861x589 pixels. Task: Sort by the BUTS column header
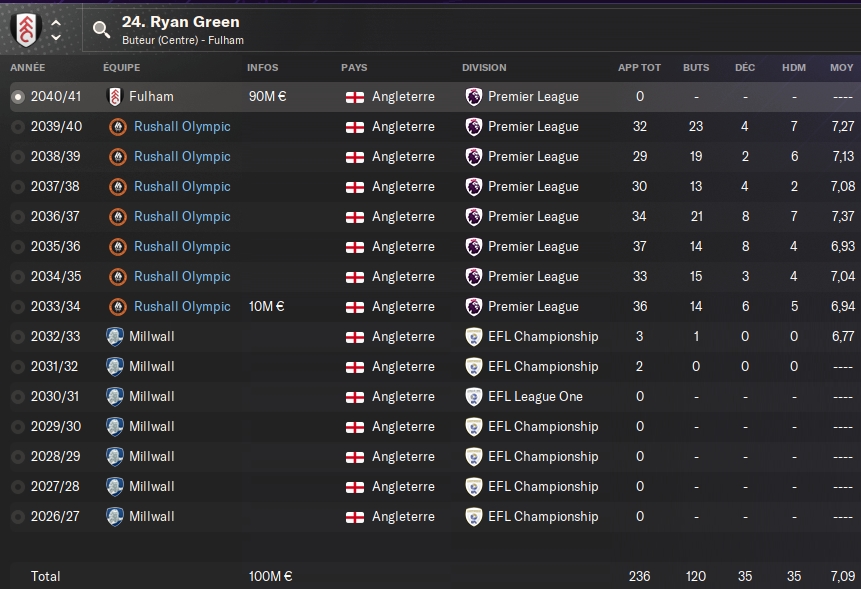696,68
